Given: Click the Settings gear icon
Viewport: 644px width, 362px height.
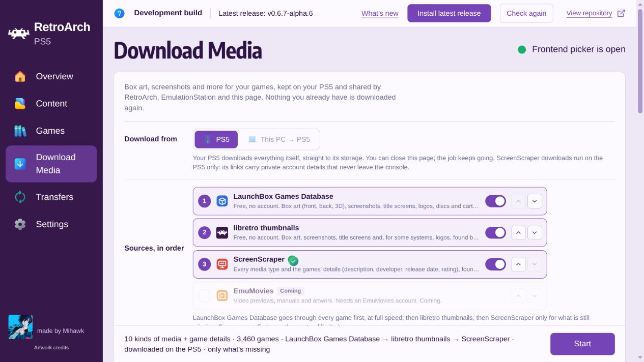Looking at the screenshot, I should pos(20,224).
